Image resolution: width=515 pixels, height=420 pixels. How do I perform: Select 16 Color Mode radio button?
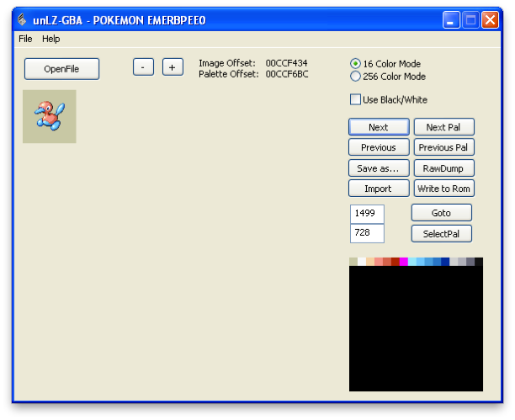point(355,63)
